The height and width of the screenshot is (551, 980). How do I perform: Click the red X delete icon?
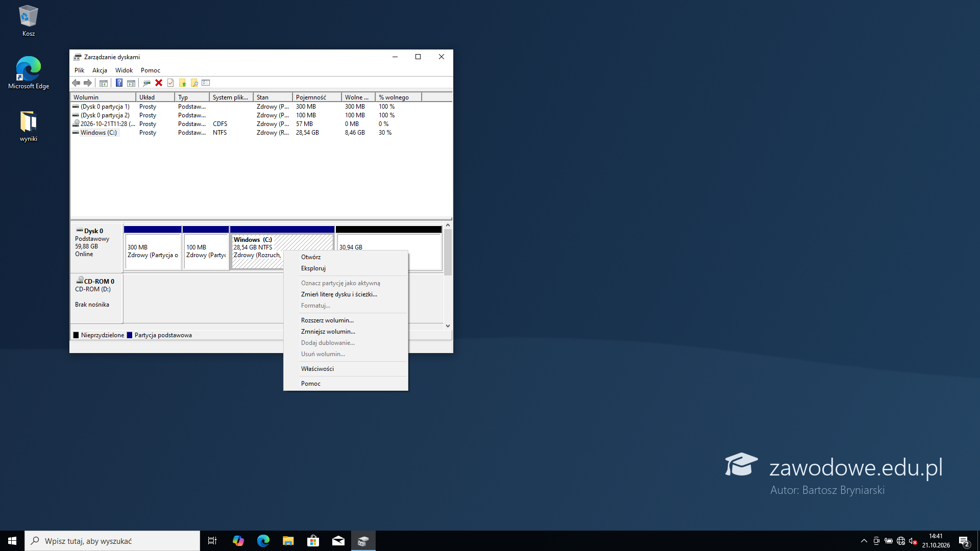(x=159, y=83)
